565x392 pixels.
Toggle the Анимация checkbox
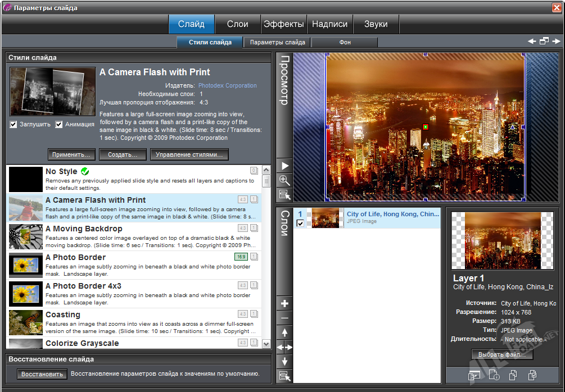tap(59, 125)
